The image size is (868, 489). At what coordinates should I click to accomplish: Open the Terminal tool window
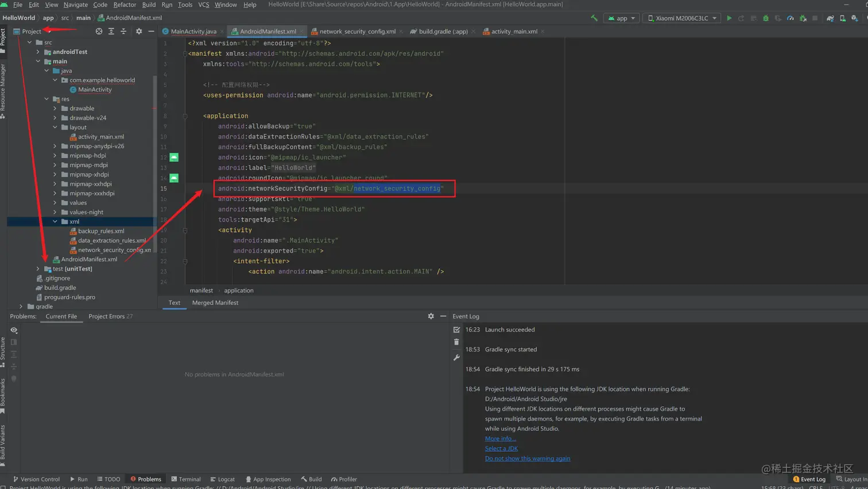point(186,479)
